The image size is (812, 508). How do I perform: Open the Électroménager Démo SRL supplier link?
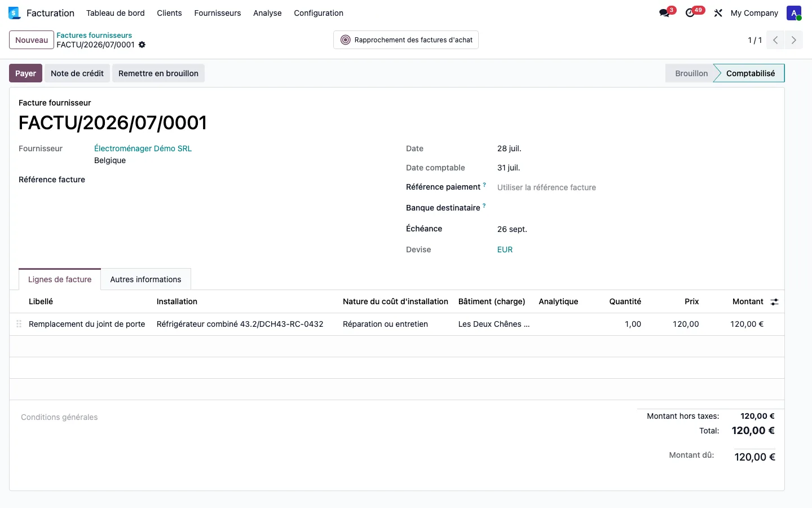pos(143,148)
